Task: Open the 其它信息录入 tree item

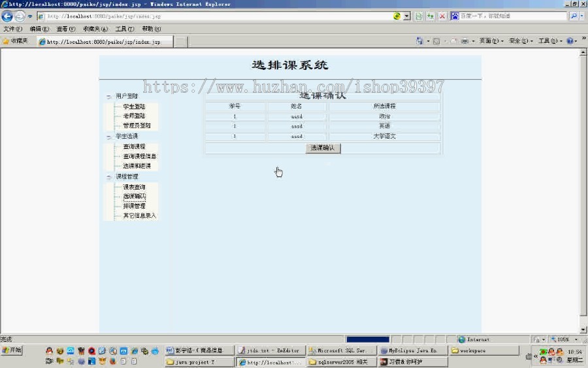Action: click(140, 216)
